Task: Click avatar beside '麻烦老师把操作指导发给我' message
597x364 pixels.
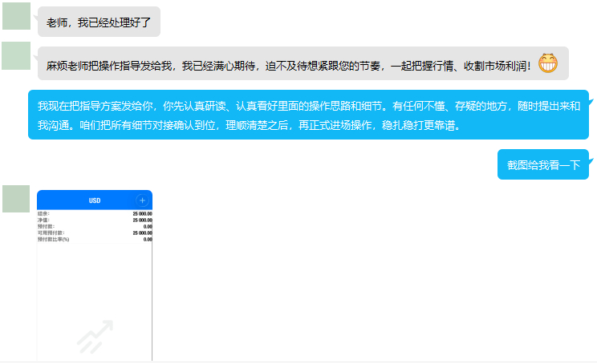Action: tap(16, 56)
